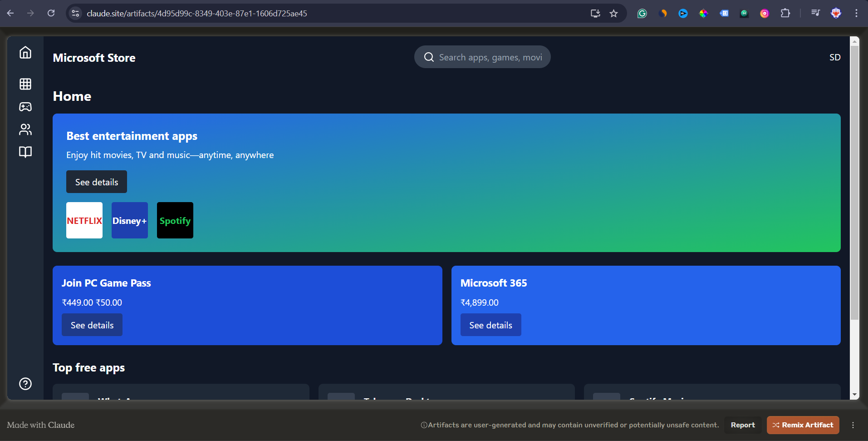Screen dimensions: 868x441
Task: Select the Spotify app tile
Action: point(175,220)
